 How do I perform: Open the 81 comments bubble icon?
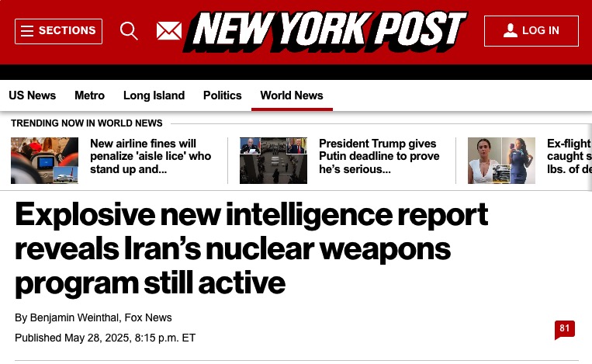(565, 329)
